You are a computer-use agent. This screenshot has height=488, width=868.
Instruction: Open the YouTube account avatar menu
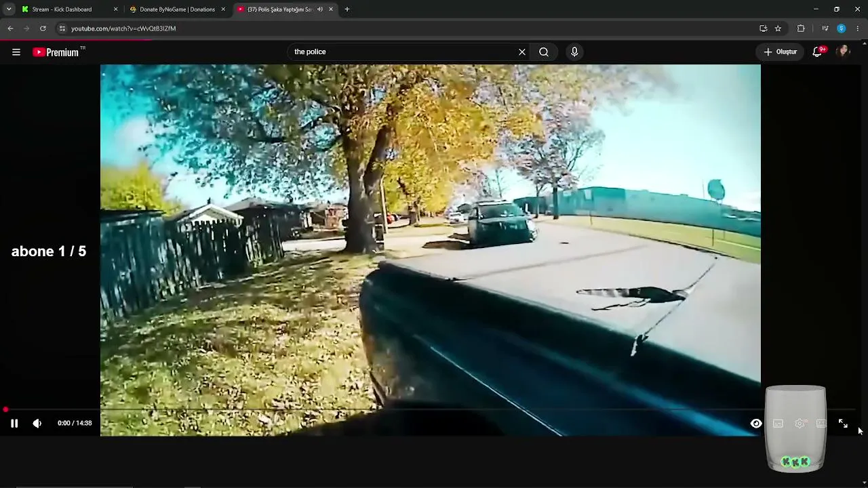(844, 52)
